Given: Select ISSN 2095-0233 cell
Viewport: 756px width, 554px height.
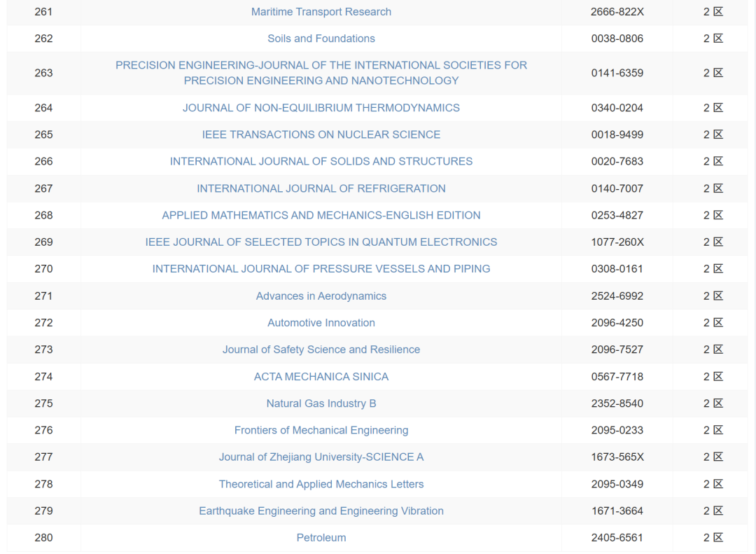Looking at the screenshot, I should [x=617, y=430].
